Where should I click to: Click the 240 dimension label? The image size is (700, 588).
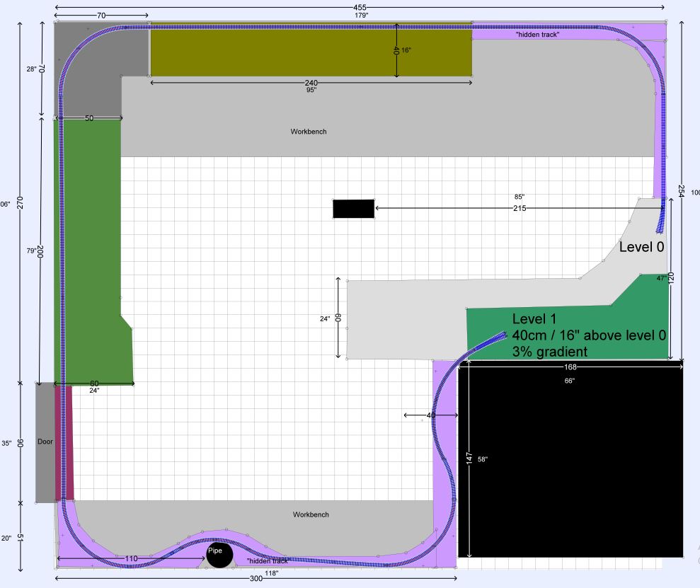311,83
